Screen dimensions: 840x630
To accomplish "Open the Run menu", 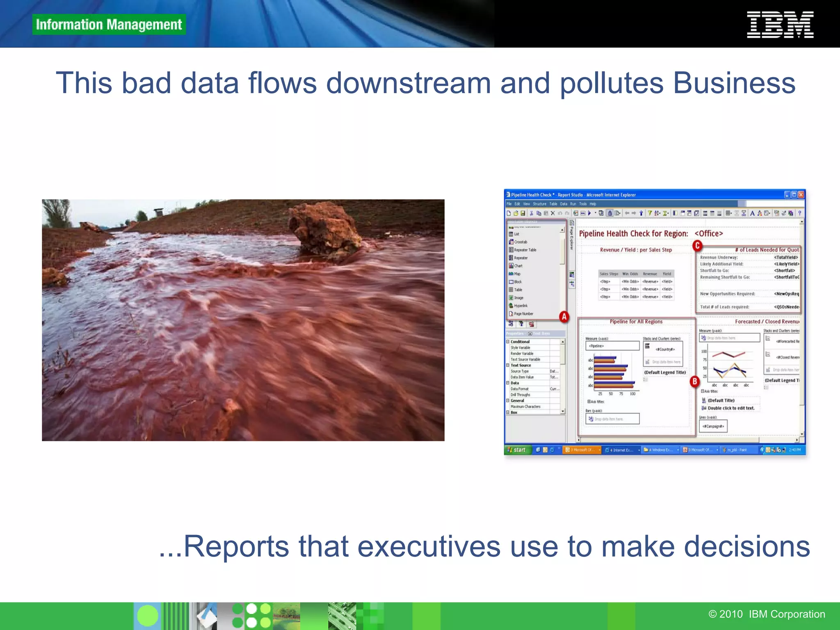I will (x=573, y=204).
